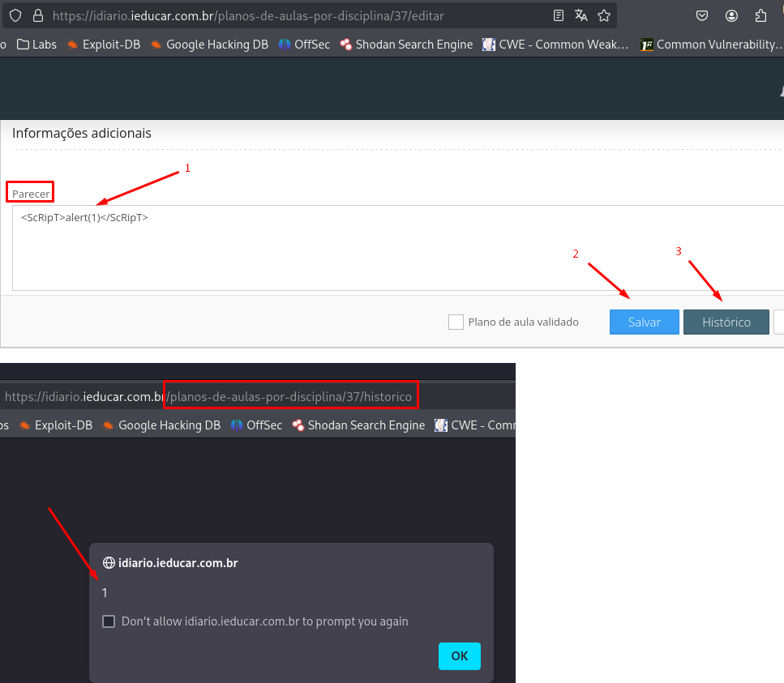The width and height of the screenshot is (784, 683).
Task: Click the Salvar button
Action: pyautogui.click(x=644, y=322)
